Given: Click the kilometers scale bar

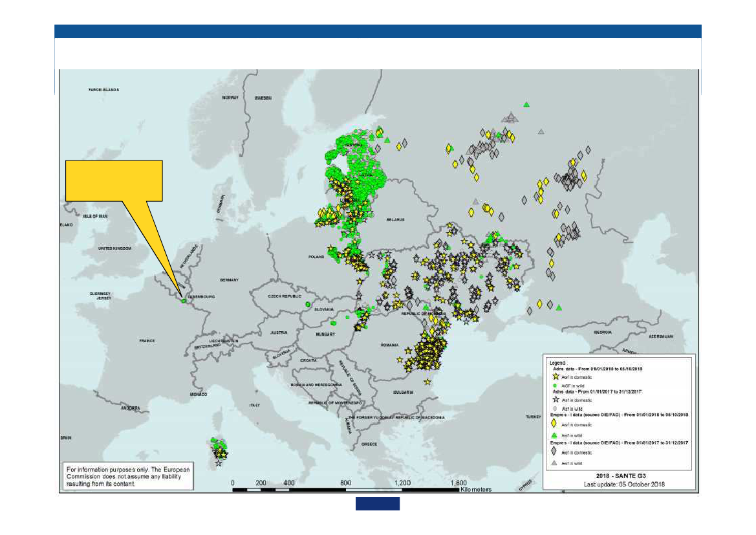Looking at the screenshot, I should coord(345,490).
